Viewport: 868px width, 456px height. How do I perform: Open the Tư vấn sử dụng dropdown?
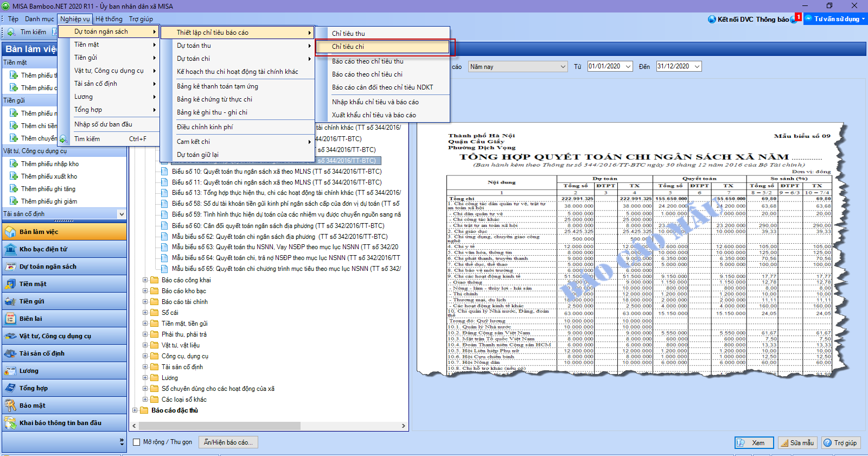835,19
